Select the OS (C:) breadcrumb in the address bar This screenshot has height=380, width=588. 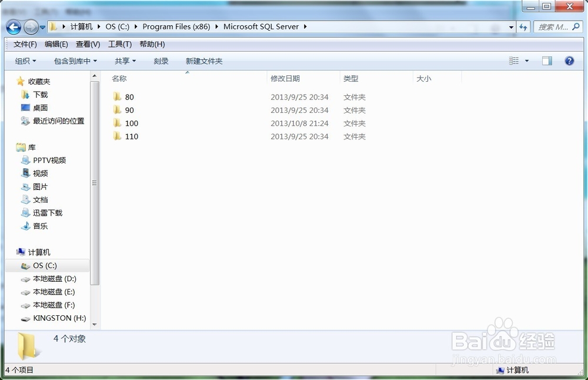118,26
